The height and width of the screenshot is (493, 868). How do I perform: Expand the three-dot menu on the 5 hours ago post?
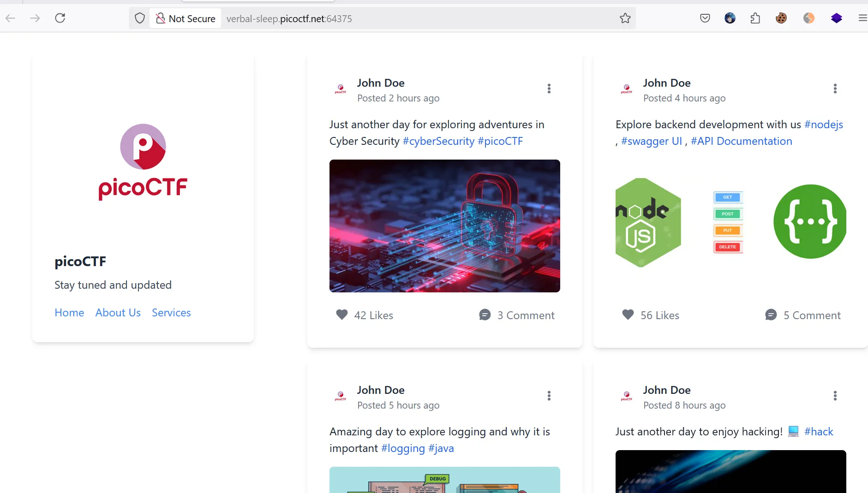click(549, 396)
